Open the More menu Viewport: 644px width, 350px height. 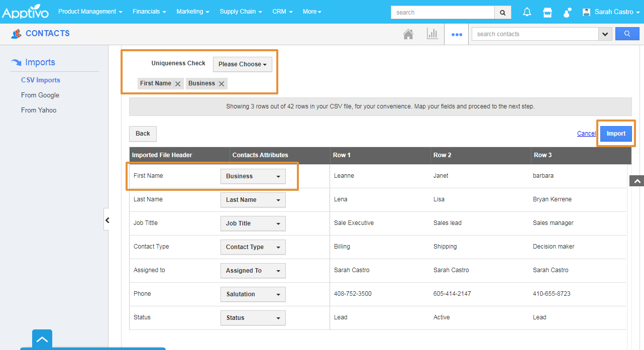[312, 12]
